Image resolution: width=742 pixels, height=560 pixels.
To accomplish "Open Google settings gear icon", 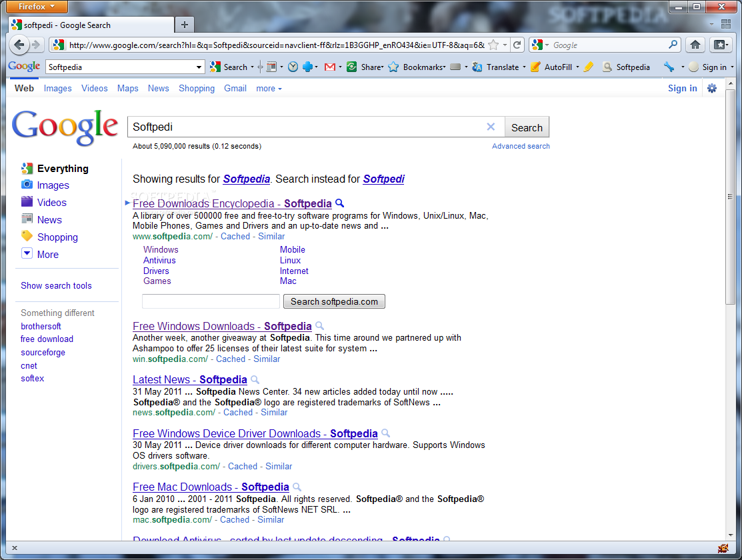I will (x=712, y=88).
